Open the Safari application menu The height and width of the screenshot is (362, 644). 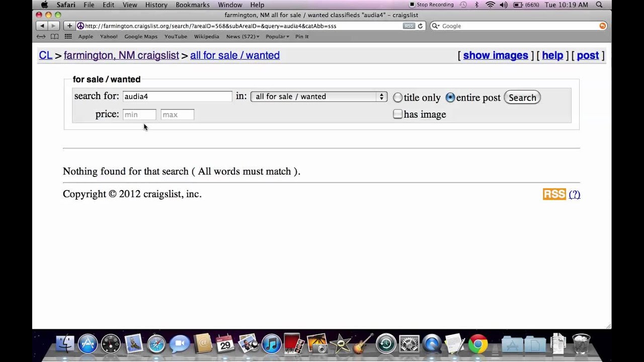(x=66, y=5)
